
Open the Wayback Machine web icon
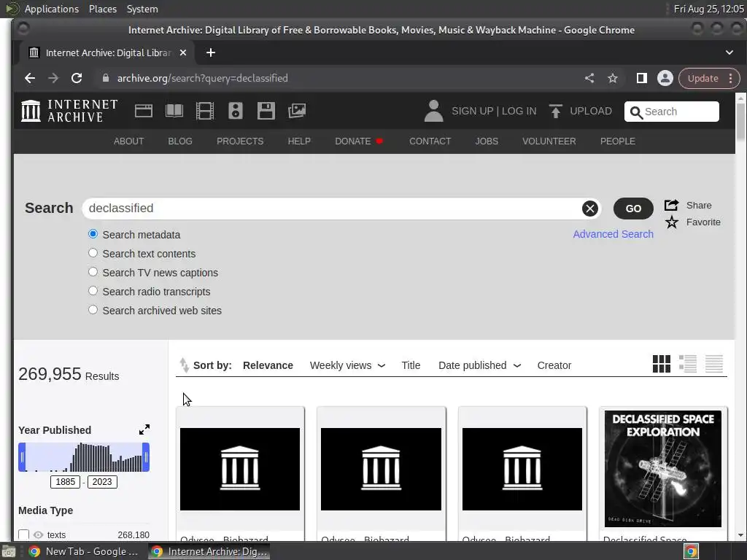coord(144,111)
